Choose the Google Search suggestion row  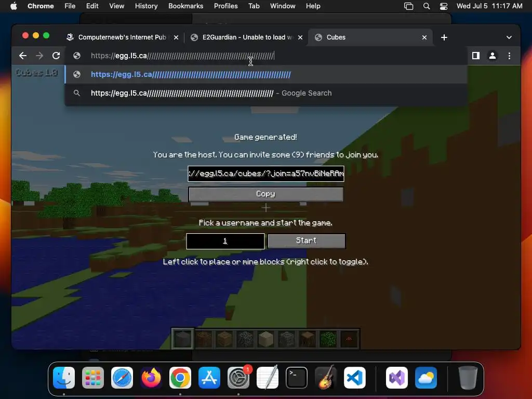[x=266, y=93]
